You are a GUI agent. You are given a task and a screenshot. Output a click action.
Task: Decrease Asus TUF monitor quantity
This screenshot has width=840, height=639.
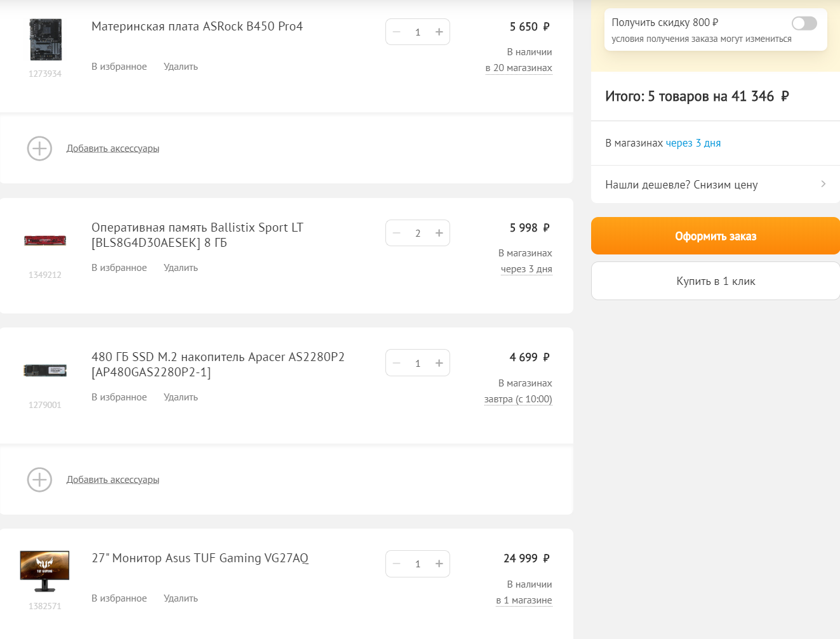click(x=397, y=563)
